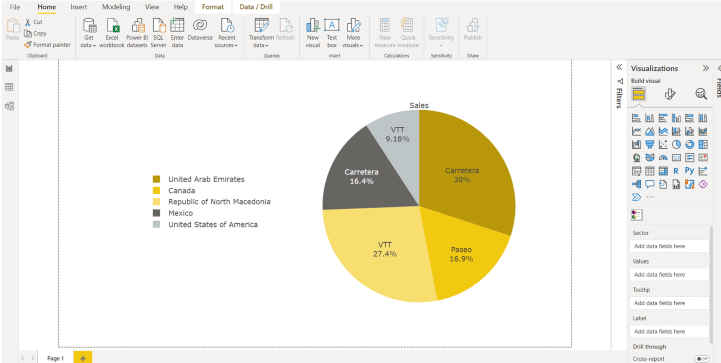Expand the Fields pane
This screenshot has width=721, height=363.
point(718,68)
